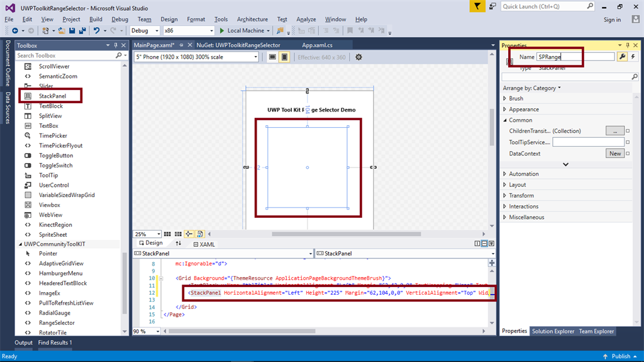Screen dimensions: 644x362
Task: Save the file with the Save icon
Action: click(x=72, y=30)
